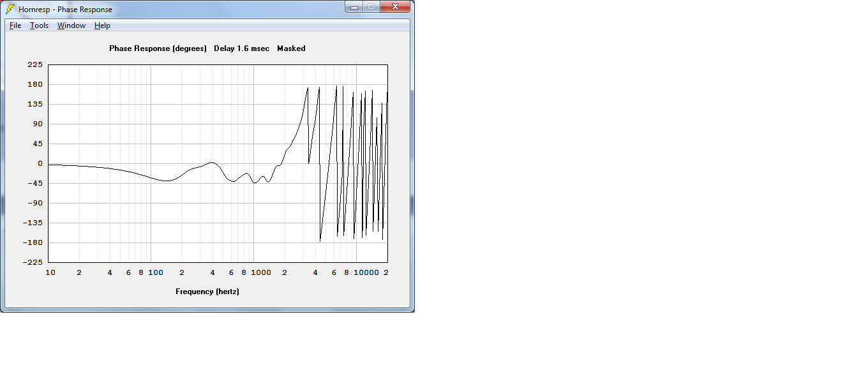Click the -90 value on vertical axis
Screen dimensions: 868x386
tap(34, 203)
